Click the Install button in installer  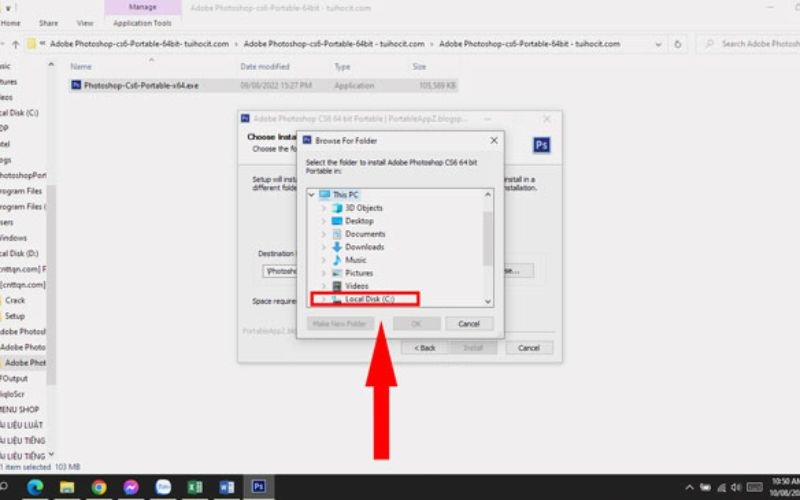pyautogui.click(x=473, y=348)
